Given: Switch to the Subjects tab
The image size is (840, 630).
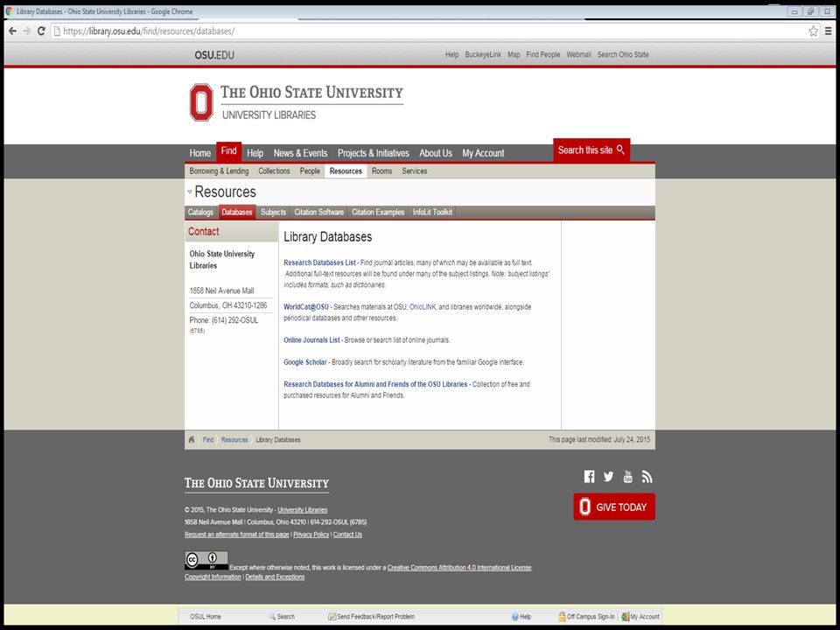Looking at the screenshot, I should (273, 212).
